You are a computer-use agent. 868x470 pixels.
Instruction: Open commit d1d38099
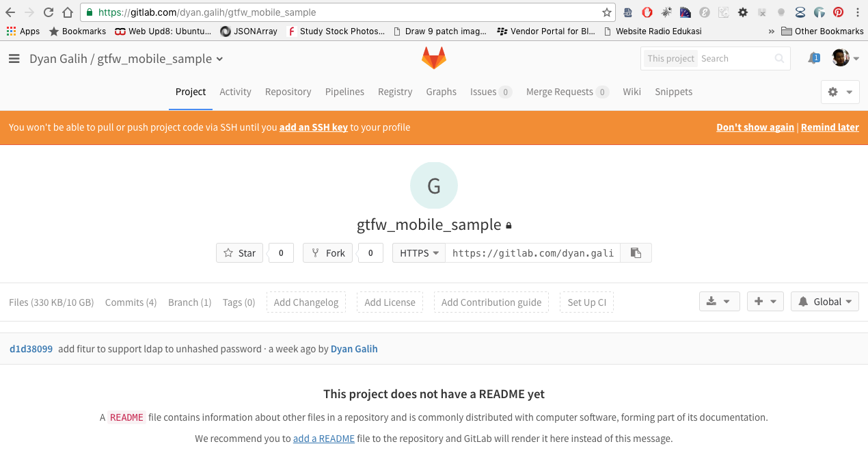(31, 349)
